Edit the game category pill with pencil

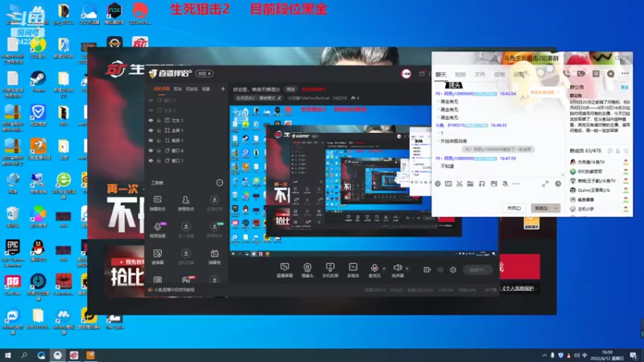coord(258,98)
